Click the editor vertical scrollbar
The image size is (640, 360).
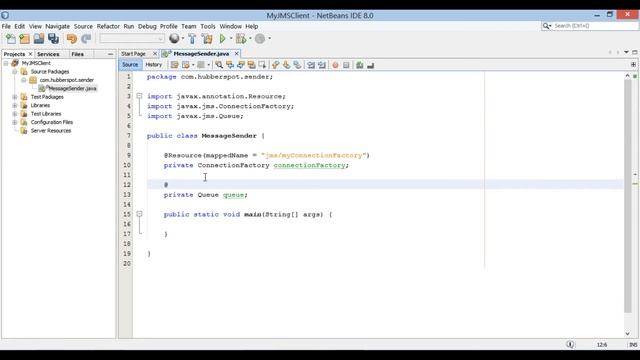(x=627, y=196)
